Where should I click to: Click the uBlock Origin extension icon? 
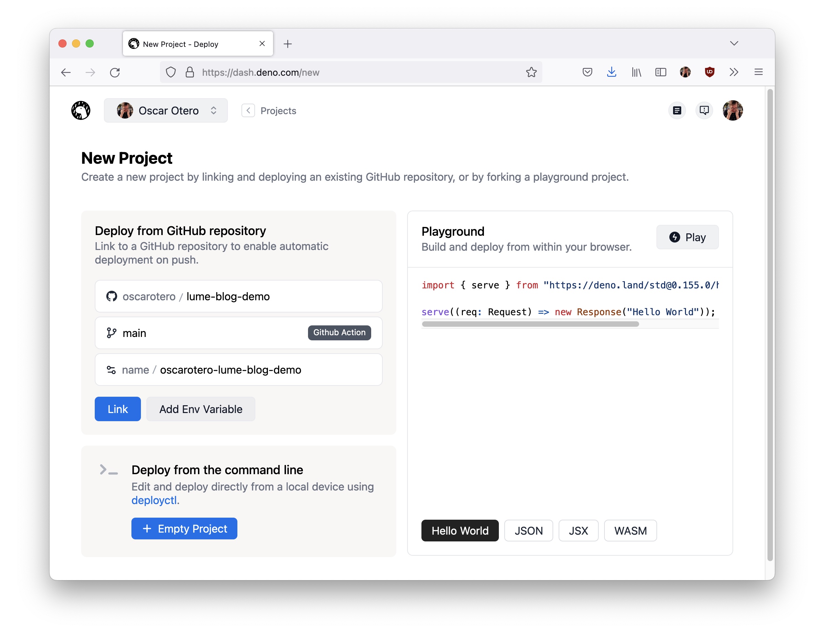[709, 72]
